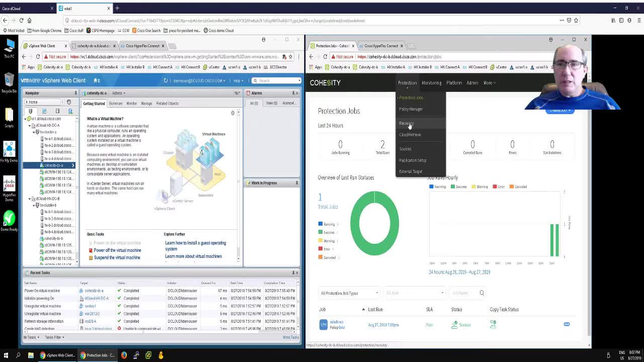Image resolution: width=644 pixels, height=362 pixels.
Task: Click Learn more about virtual machines link
Action: point(193,256)
